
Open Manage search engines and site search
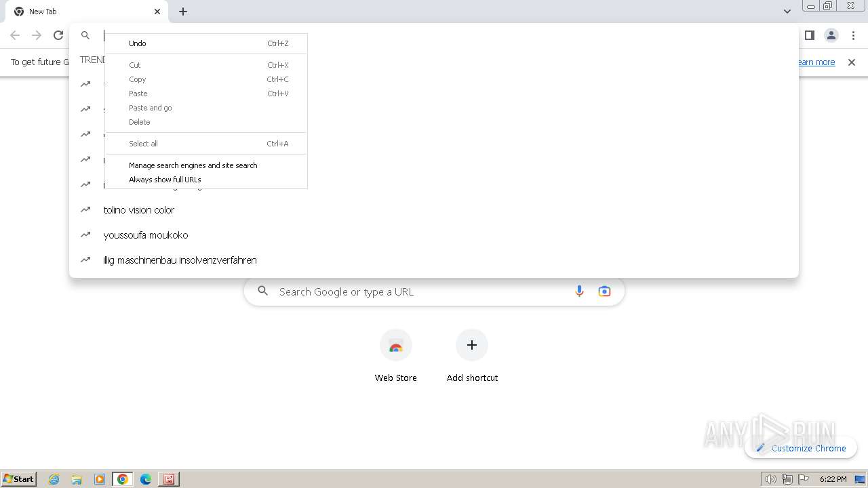[206, 165]
